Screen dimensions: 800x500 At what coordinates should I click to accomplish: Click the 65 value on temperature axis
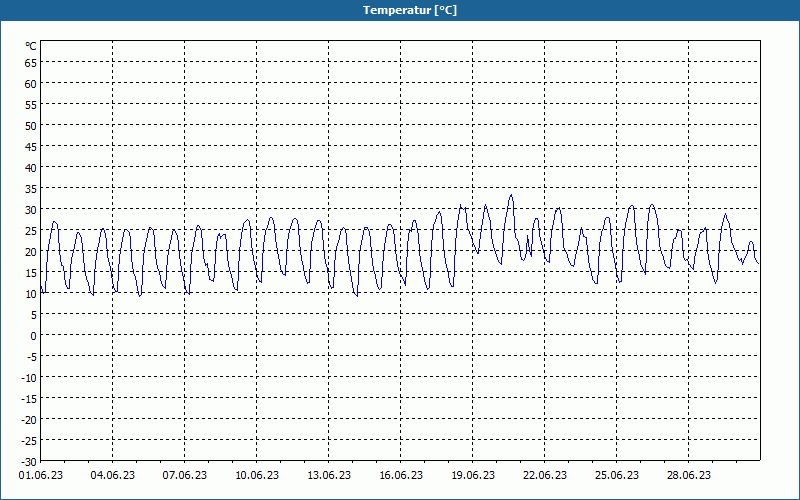[x=31, y=63]
